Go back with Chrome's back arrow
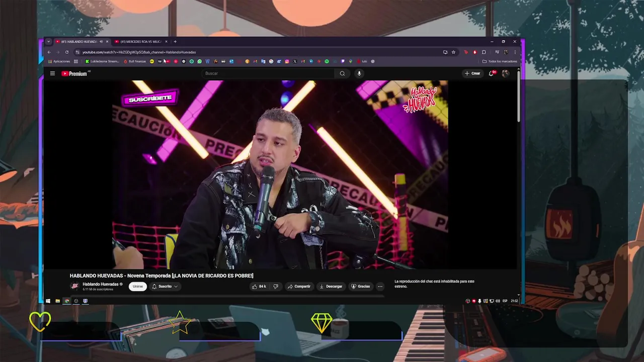644x362 pixels. (49, 52)
